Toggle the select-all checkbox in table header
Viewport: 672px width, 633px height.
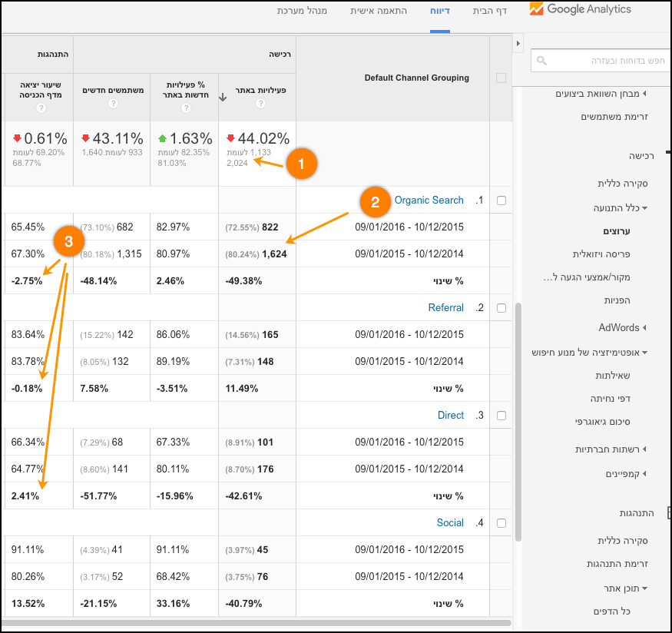tap(502, 78)
